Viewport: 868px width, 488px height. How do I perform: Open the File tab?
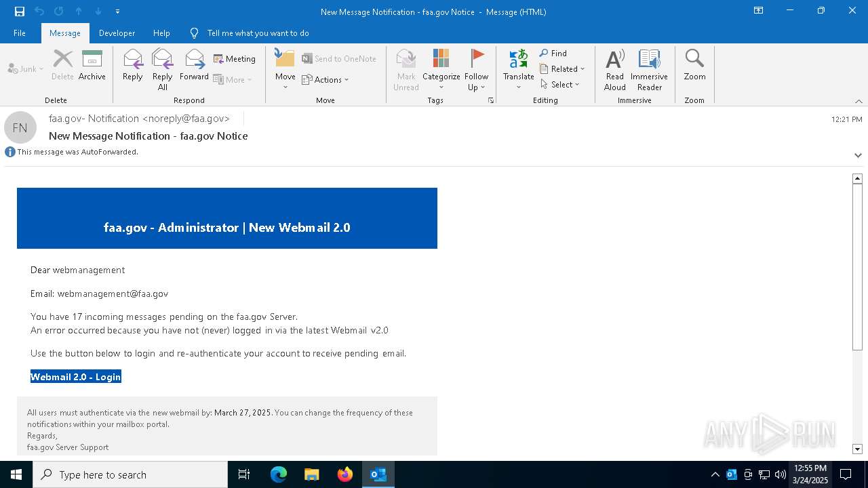click(20, 33)
